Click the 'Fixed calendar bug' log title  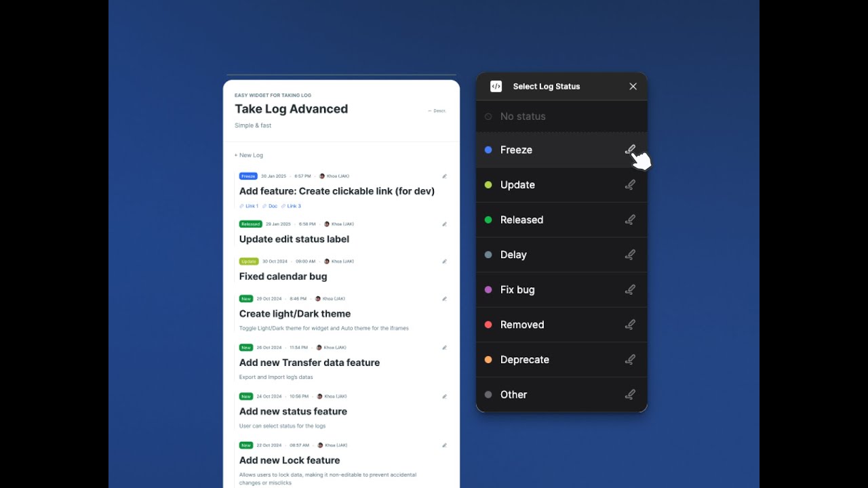[283, 277]
